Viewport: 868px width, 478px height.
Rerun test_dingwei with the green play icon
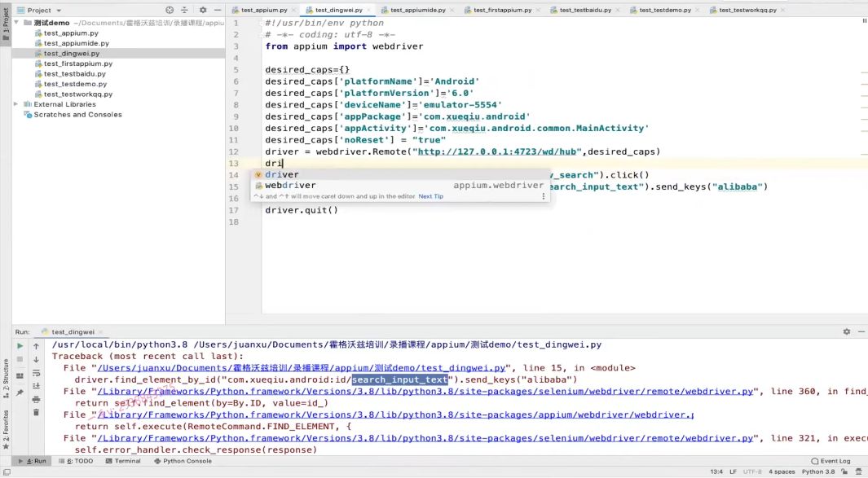coord(20,346)
